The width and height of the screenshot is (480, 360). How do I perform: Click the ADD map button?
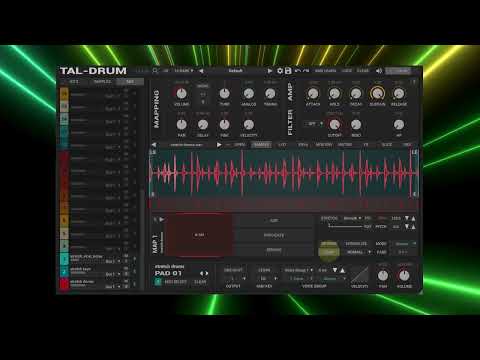274,220
